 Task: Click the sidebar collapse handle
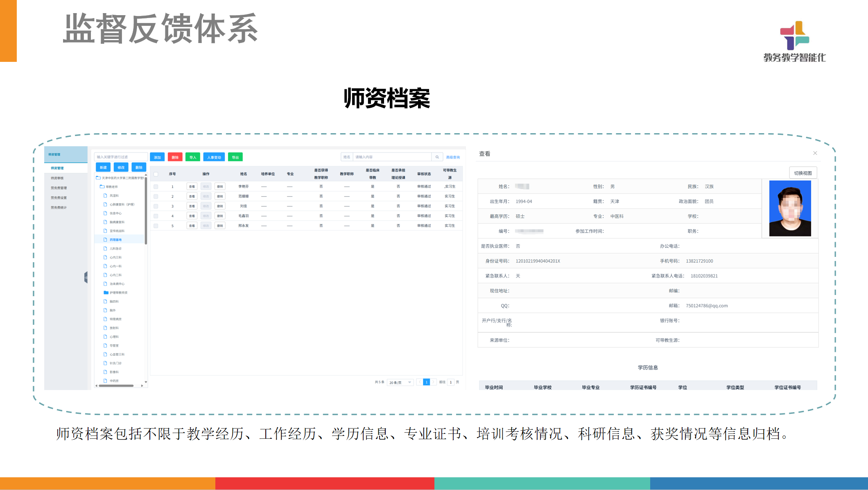[x=86, y=278]
